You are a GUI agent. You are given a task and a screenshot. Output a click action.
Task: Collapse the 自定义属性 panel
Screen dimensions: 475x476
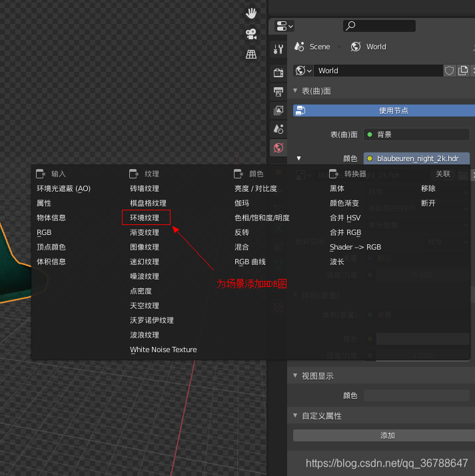(x=295, y=415)
